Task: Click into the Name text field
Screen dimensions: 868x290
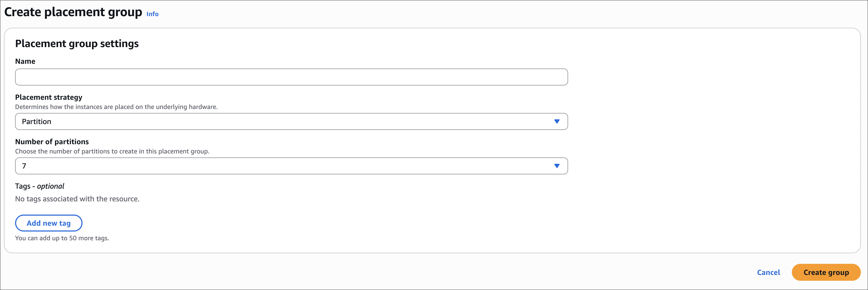Action: (x=291, y=77)
